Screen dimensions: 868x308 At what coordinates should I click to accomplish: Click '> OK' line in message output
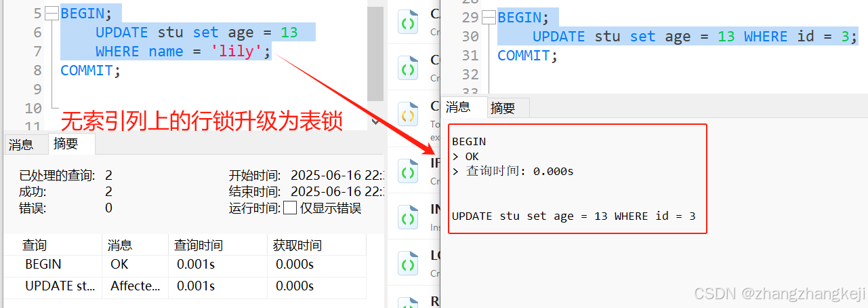[x=466, y=157]
